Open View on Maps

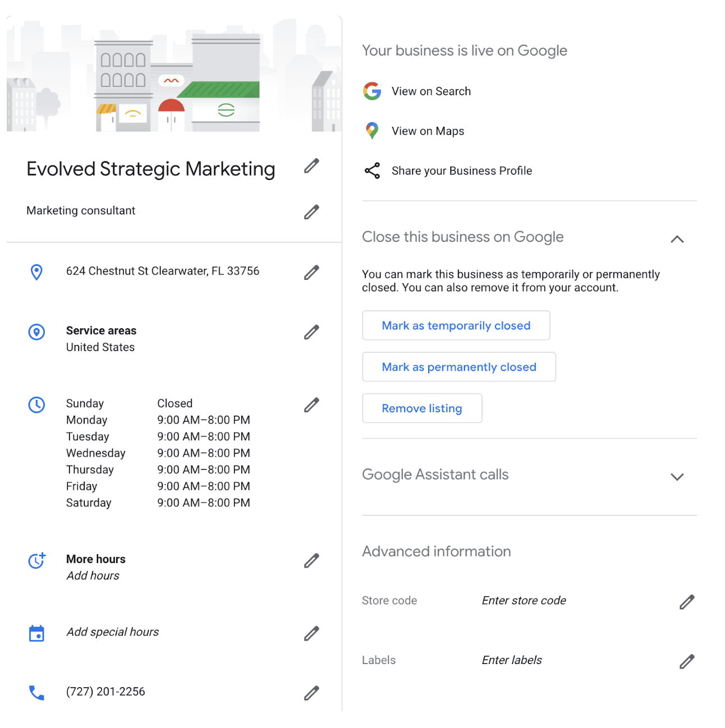pyautogui.click(x=428, y=131)
